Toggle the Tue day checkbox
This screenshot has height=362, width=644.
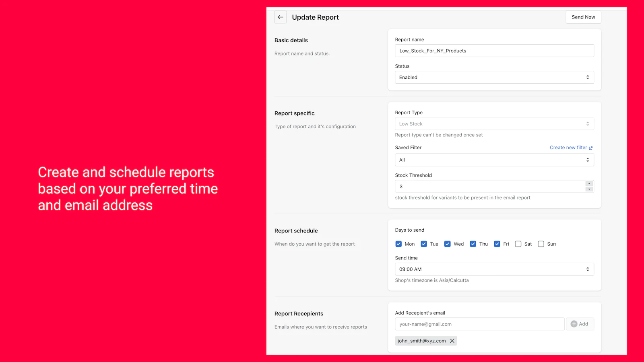point(424,244)
